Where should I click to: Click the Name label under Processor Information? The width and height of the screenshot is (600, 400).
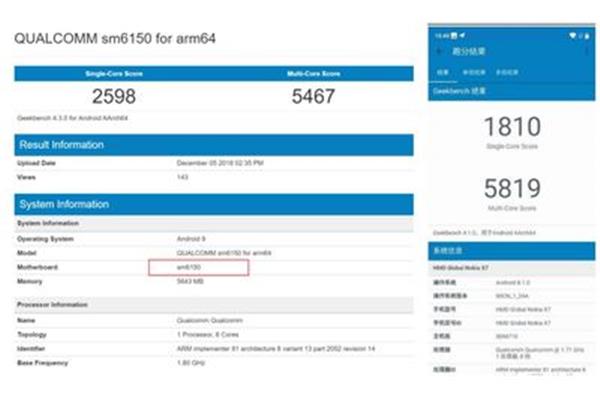click(26, 320)
